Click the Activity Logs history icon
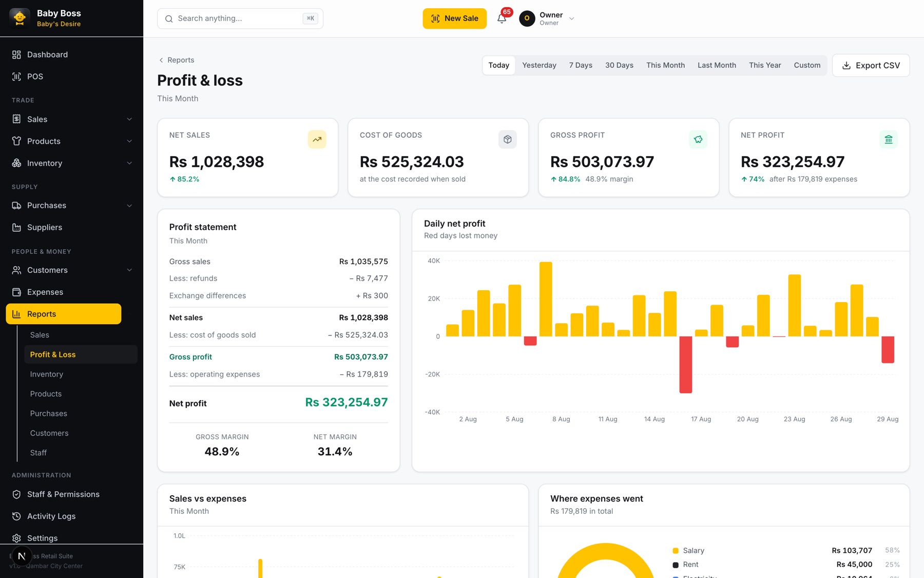This screenshot has width=924, height=578. point(16,516)
